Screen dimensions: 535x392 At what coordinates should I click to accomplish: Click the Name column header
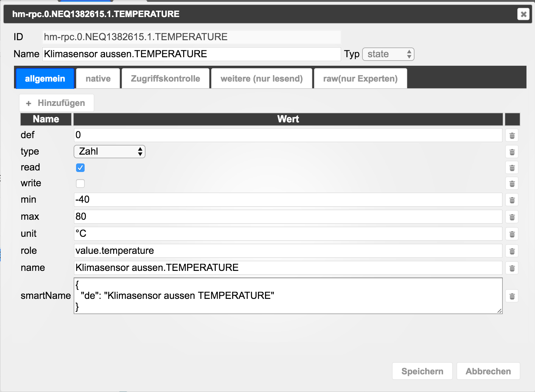click(x=46, y=119)
